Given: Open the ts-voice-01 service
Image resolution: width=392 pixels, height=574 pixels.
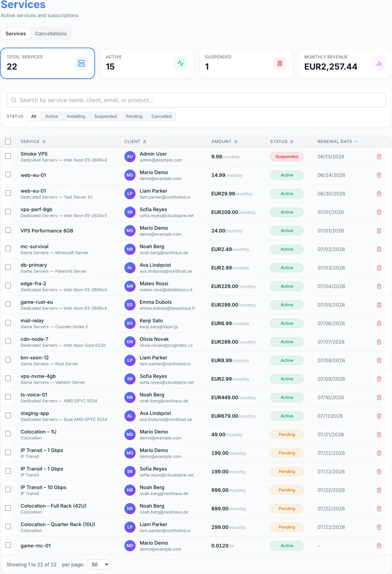Looking at the screenshot, I should point(34,395).
